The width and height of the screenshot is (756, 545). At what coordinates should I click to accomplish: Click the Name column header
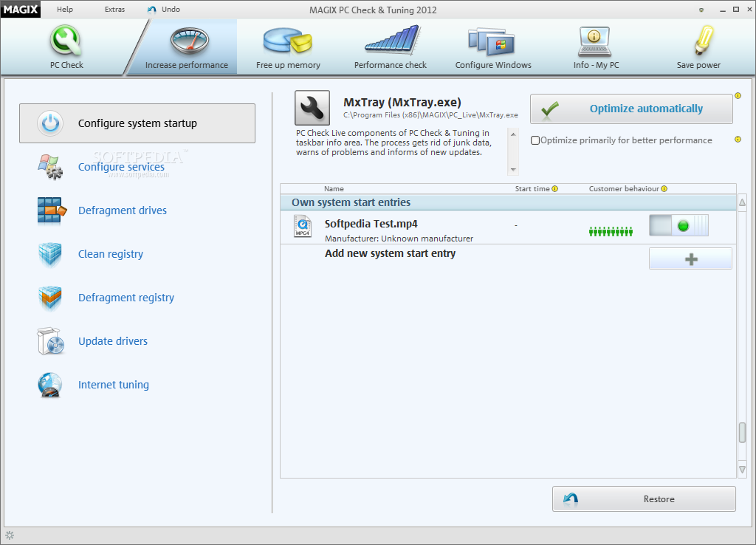coord(334,188)
